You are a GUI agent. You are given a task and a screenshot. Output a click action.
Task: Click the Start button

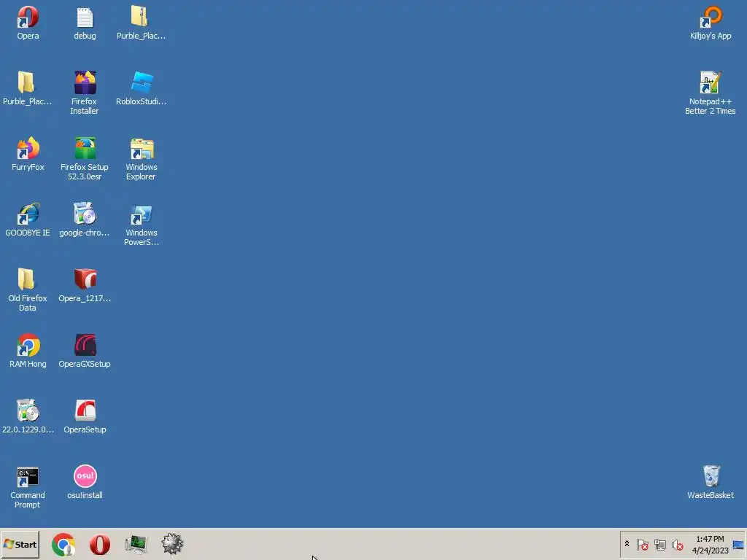click(20, 545)
